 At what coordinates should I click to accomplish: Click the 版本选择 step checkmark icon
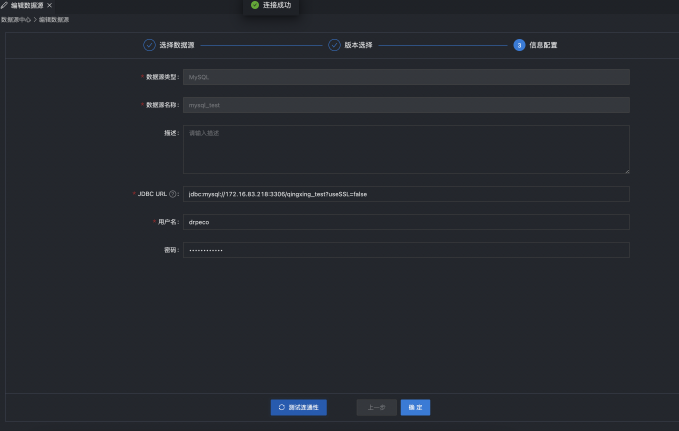[x=334, y=45]
